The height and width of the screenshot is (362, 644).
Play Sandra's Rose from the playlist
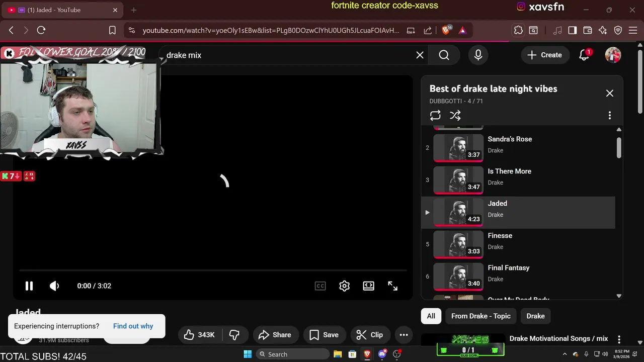pos(518,148)
